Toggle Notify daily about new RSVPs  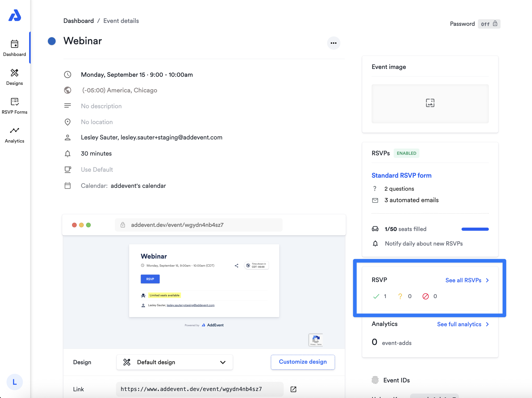coord(424,243)
